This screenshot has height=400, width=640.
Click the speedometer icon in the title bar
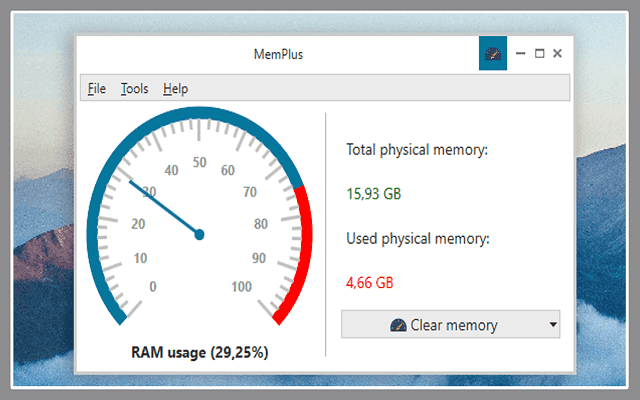click(493, 54)
